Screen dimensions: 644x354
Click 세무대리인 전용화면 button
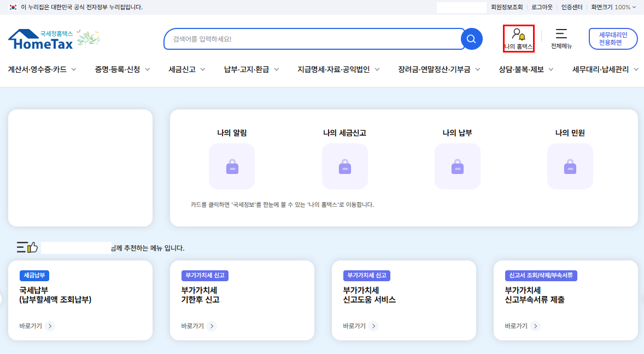613,39
